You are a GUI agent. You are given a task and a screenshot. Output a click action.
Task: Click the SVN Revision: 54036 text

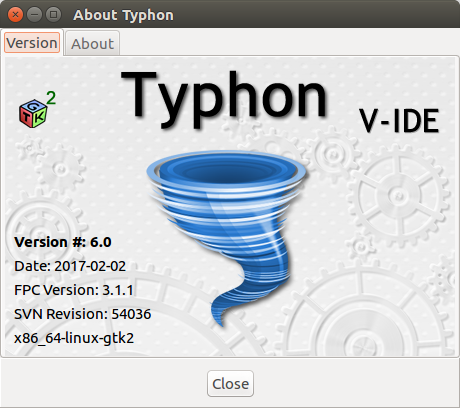[x=82, y=314]
